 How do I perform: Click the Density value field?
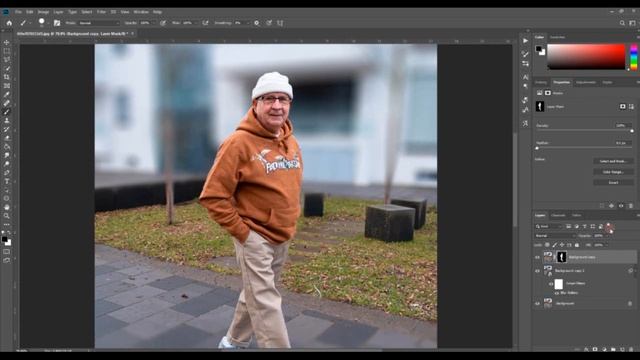(x=623, y=126)
